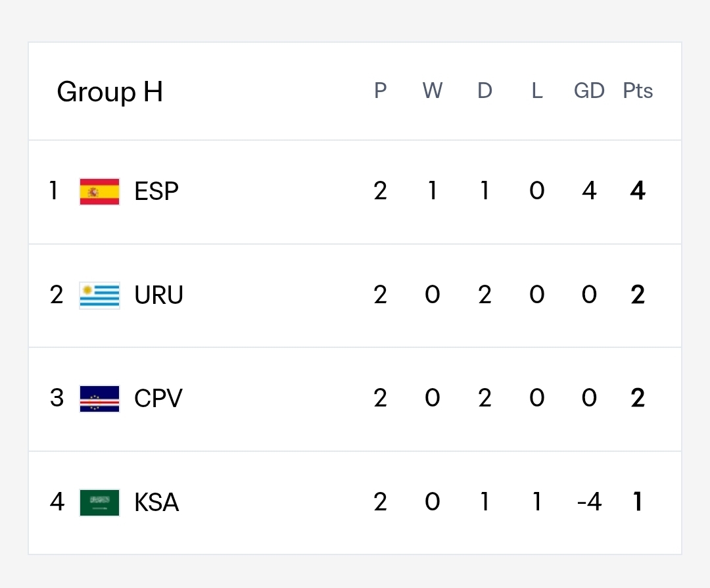Select the W column header
The height and width of the screenshot is (588, 710).
(x=433, y=91)
